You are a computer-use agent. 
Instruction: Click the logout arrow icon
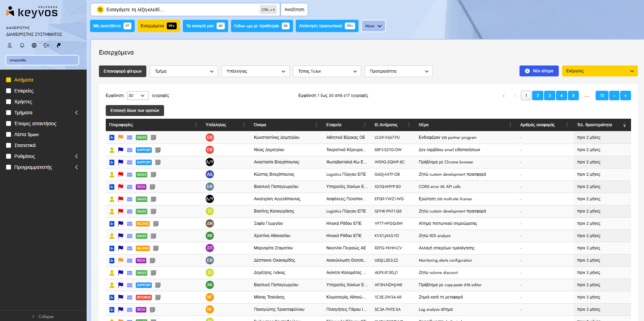(x=46, y=45)
